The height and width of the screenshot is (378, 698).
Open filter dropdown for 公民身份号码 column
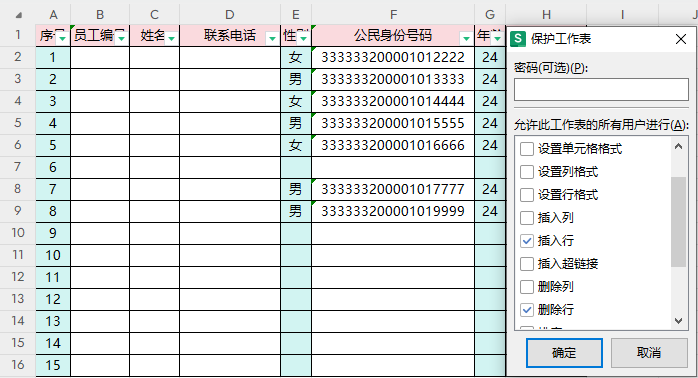[x=466, y=39]
